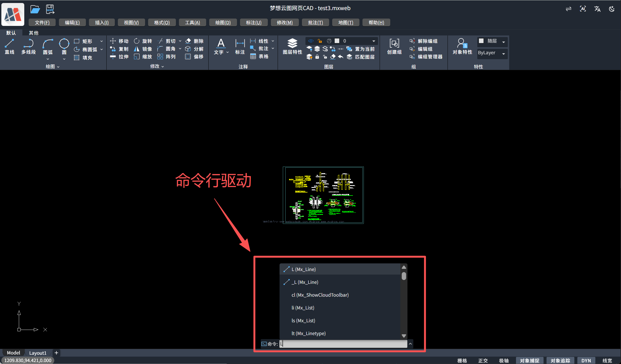Activate the Array (阵列) command

click(x=166, y=57)
